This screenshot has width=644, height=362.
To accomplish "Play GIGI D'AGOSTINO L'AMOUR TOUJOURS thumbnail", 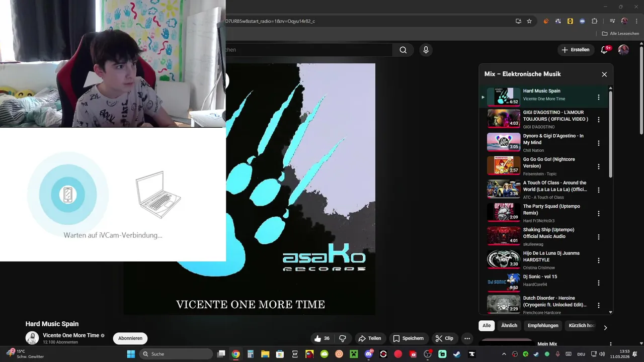I will (x=504, y=119).
